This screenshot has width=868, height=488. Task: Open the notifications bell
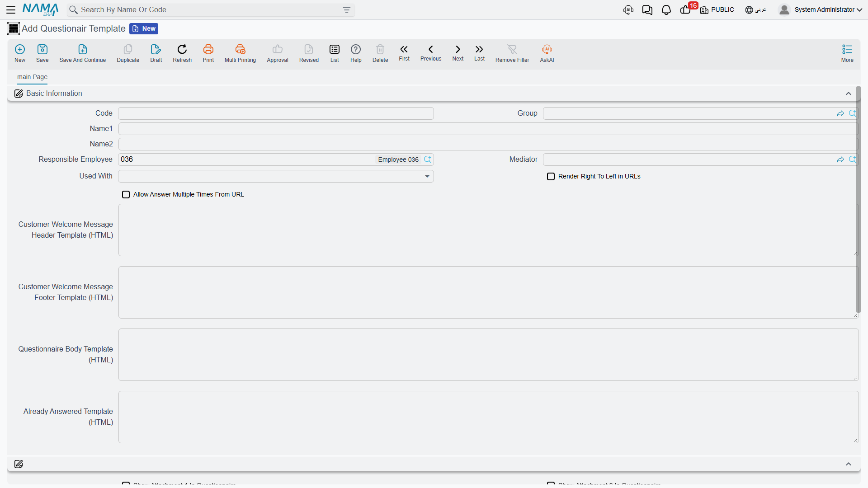pos(666,10)
